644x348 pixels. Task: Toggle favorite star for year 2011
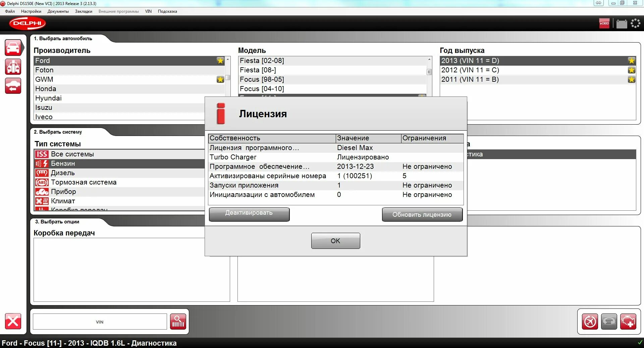click(x=632, y=79)
